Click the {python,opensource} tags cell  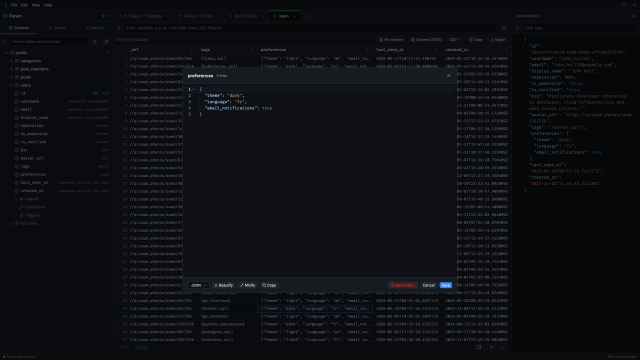click(x=227, y=324)
